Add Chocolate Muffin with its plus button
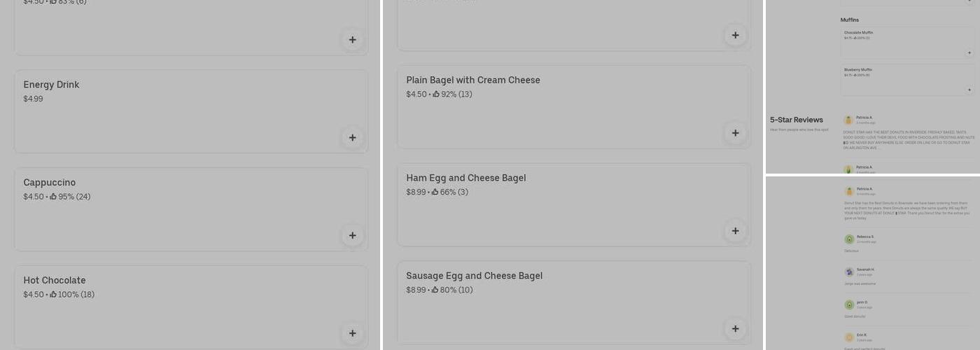The width and height of the screenshot is (980, 350). click(x=969, y=52)
